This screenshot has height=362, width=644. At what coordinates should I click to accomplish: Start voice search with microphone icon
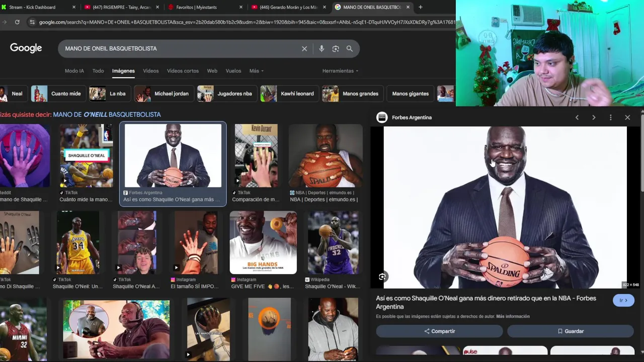pos(321,49)
